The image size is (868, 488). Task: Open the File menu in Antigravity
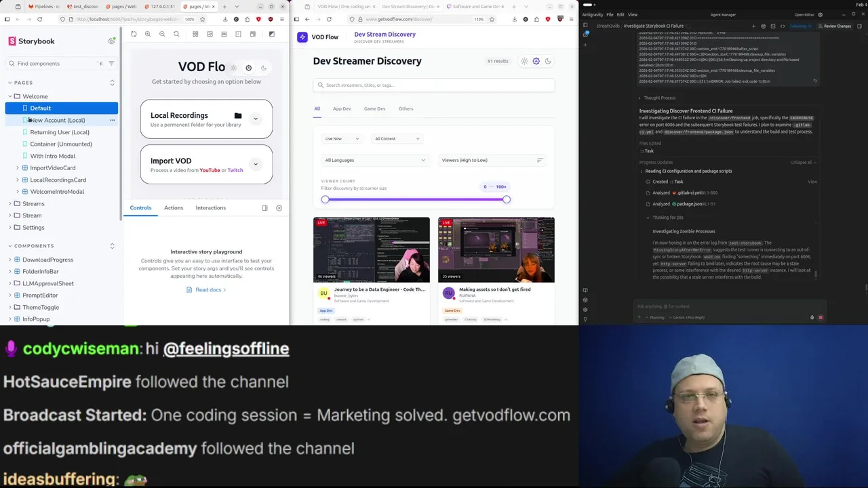click(610, 14)
